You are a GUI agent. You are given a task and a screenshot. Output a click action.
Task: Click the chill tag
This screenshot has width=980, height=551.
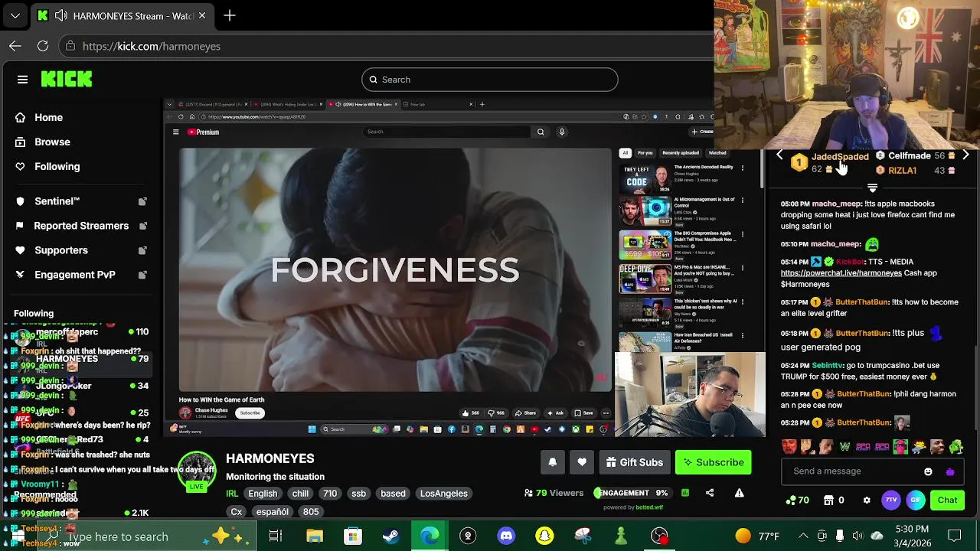coord(300,494)
